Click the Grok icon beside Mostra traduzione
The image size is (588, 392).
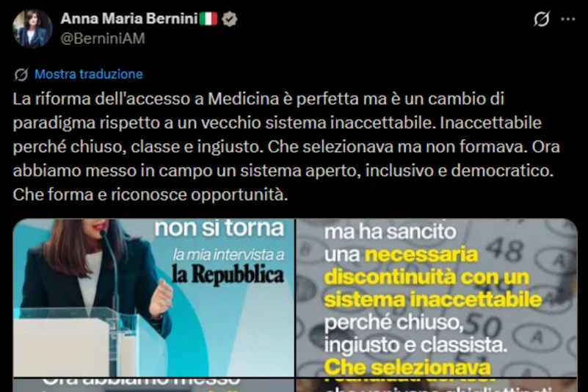21,74
